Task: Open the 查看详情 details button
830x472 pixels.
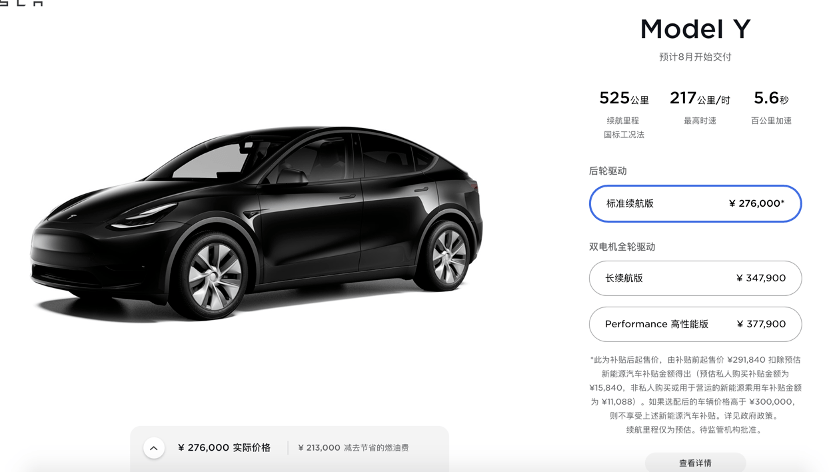Action: 695,462
